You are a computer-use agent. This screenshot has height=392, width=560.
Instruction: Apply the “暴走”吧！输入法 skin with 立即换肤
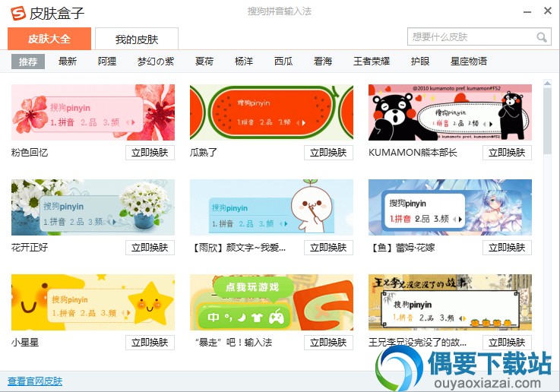(328, 343)
